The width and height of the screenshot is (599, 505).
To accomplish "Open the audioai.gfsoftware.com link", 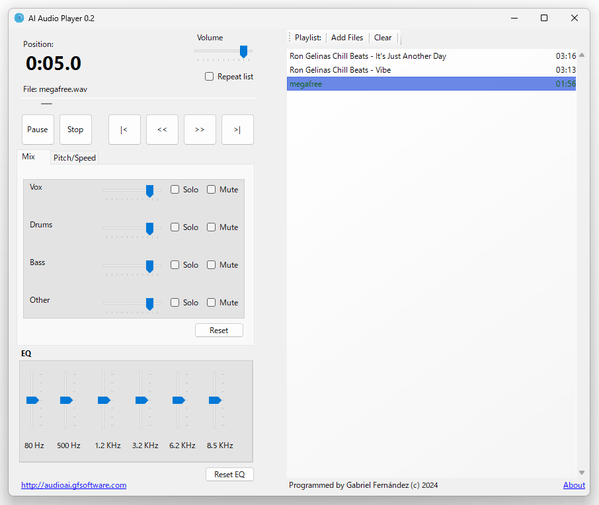I will pyautogui.click(x=74, y=485).
